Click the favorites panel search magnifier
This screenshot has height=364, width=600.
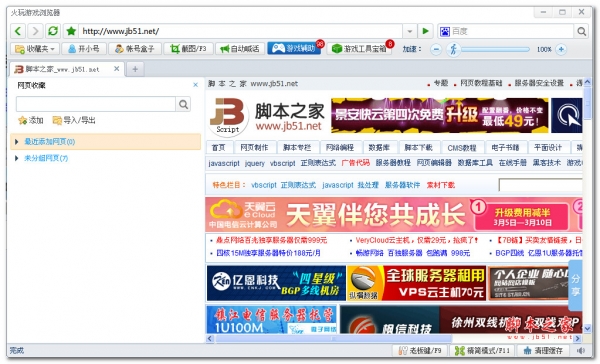coord(183,104)
